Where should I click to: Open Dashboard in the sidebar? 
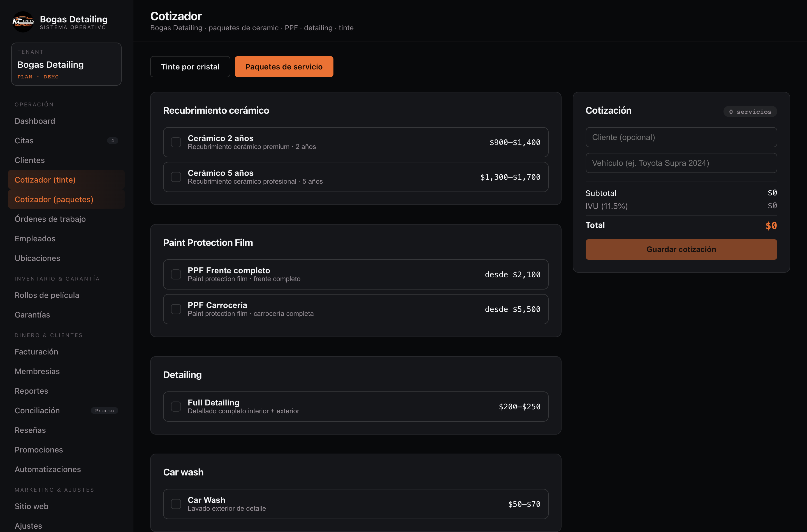tap(66, 121)
